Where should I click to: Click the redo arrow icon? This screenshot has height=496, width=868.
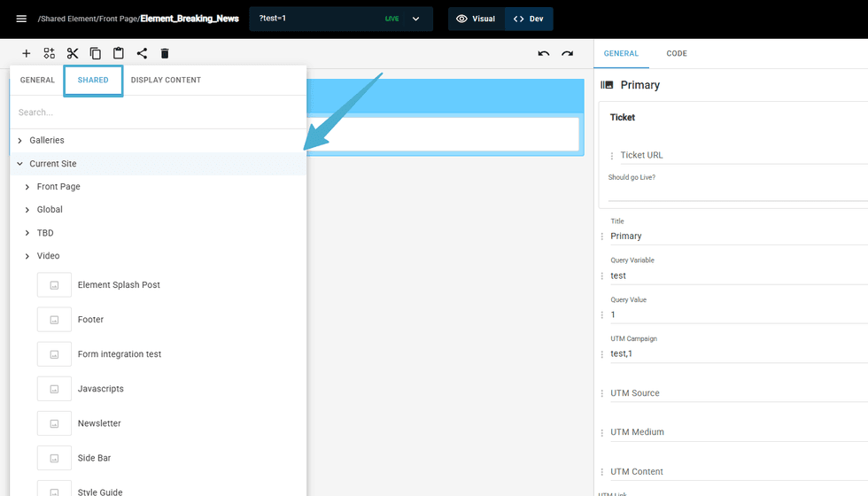(568, 53)
